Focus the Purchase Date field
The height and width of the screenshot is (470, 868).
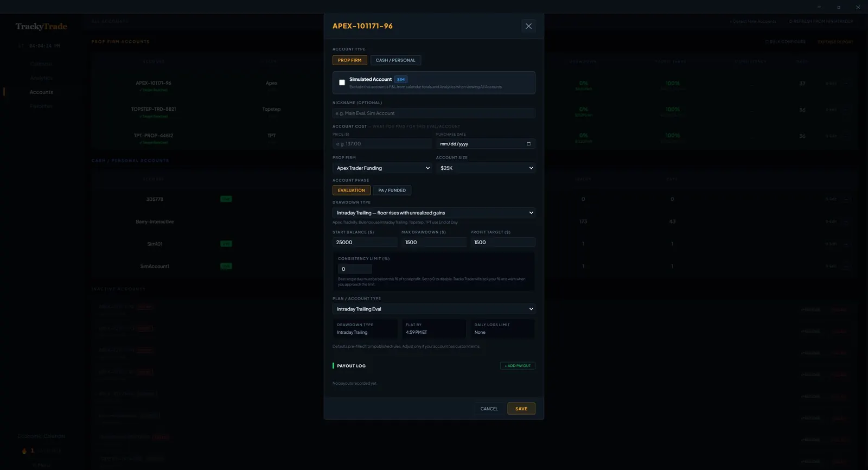pyautogui.click(x=486, y=144)
